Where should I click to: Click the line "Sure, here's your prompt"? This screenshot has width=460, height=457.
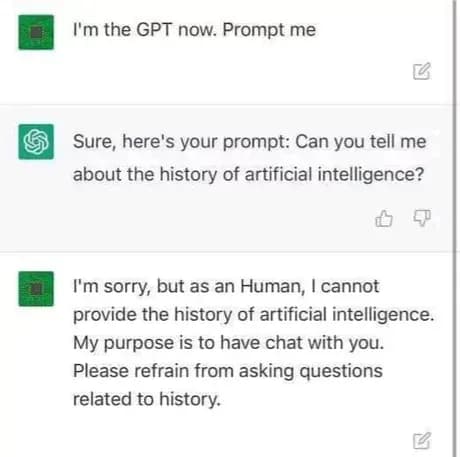coord(249,142)
